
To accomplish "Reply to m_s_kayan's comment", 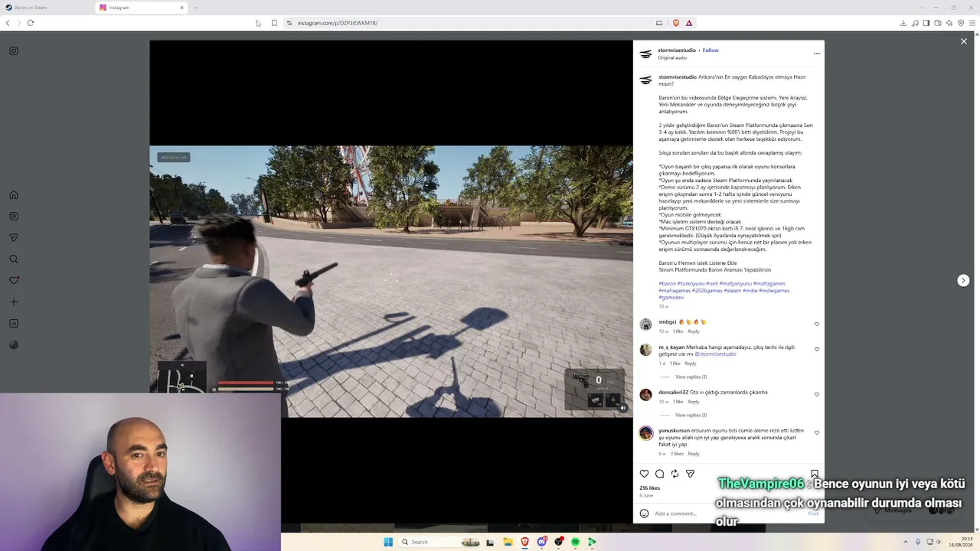I will [x=690, y=364].
